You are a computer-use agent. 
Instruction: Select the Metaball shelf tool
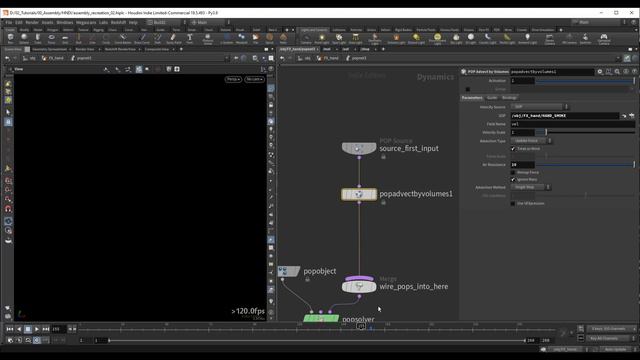click(x=241, y=38)
